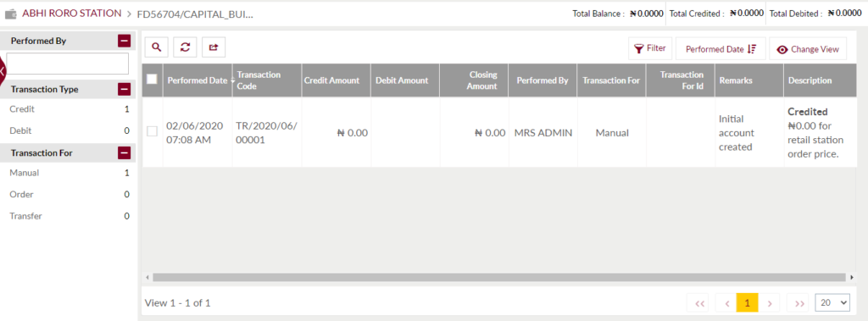Click the wallet icon beside ABHI RORO STATION
This screenshot has height=321, width=868.
10,14
